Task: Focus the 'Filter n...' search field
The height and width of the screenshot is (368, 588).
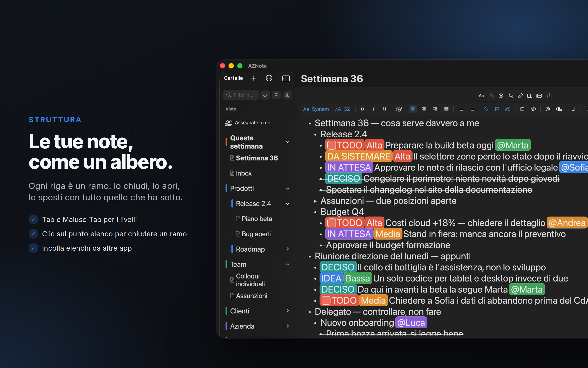Action: coord(241,95)
